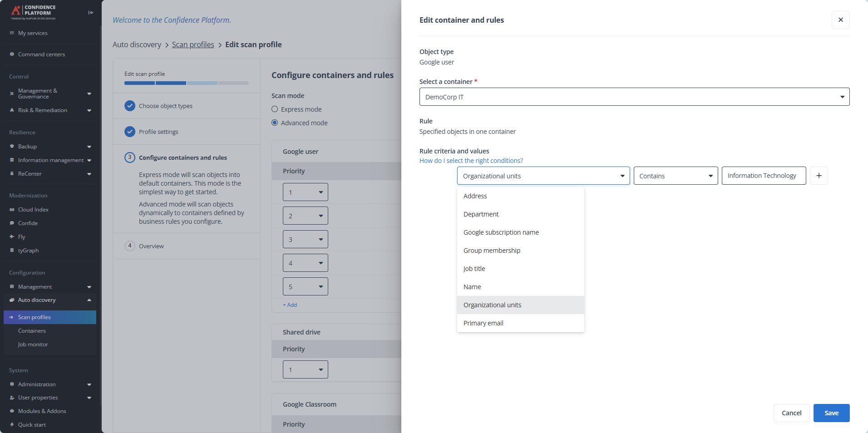Viewport: 868px width, 433px height.
Task: Open the Scan profiles breadcrumb link
Action: (192, 44)
